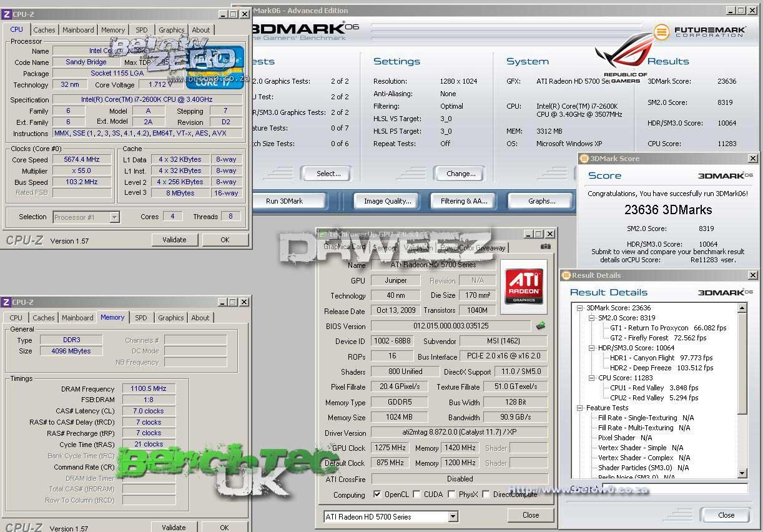763x532 pixels.
Task: Open the PowerColor Giveaway tab in GPU-Z
Action: [473, 248]
